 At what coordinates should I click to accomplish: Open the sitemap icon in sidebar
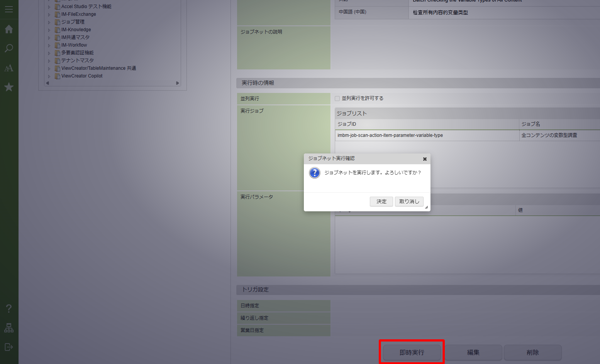[x=9, y=328]
